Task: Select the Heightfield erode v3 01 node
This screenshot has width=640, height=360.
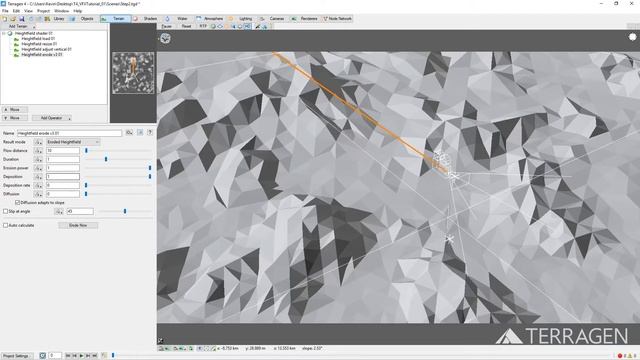Action: pos(42,55)
